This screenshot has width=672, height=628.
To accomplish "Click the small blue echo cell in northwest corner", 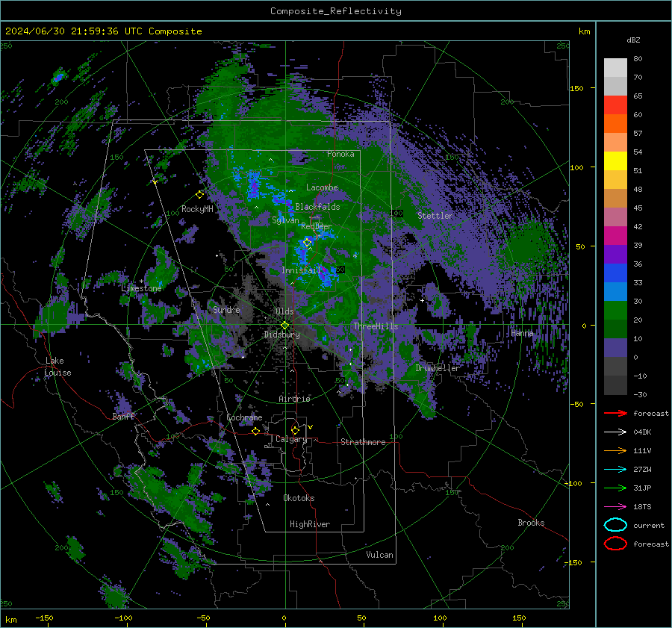I will (57, 78).
